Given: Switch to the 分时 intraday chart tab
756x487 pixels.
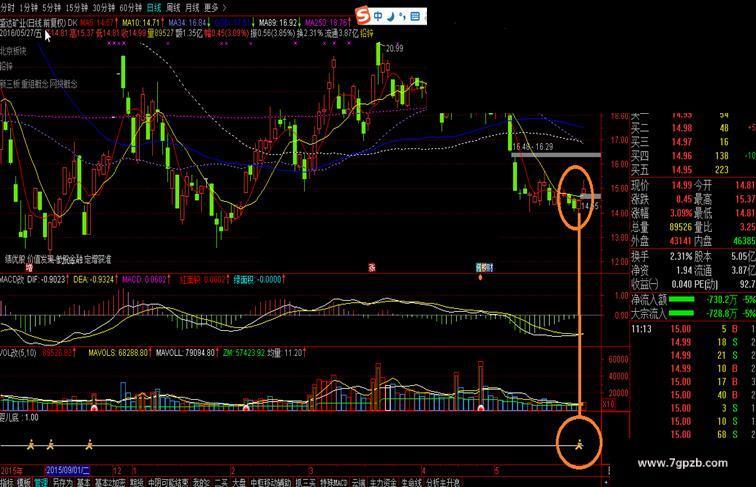Looking at the screenshot, I should (8, 8).
